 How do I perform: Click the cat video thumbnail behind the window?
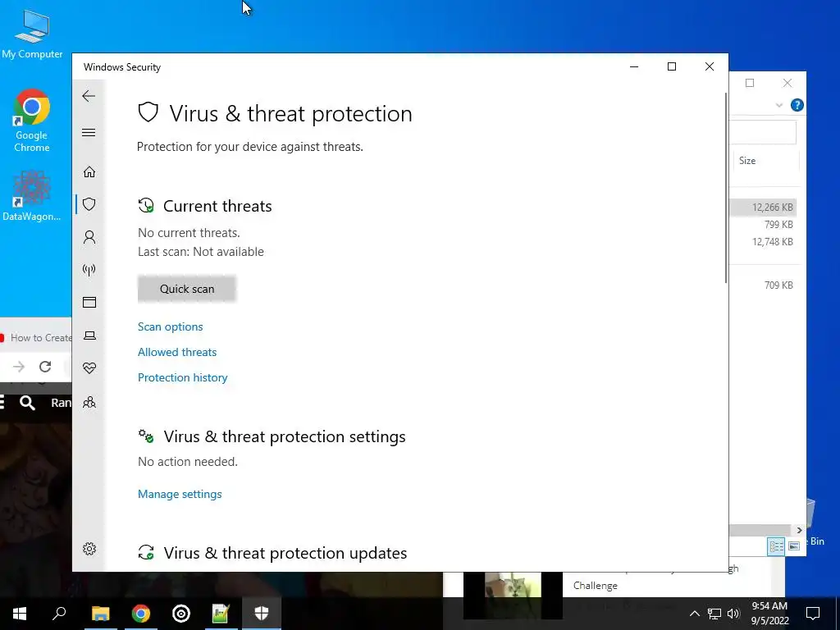(513, 584)
